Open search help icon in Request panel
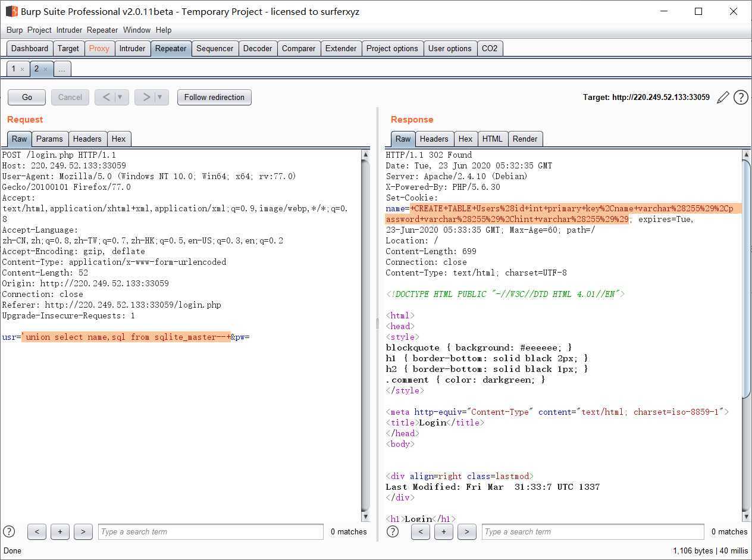The width and height of the screenshot is (752, 560). [x=9, y=531]
